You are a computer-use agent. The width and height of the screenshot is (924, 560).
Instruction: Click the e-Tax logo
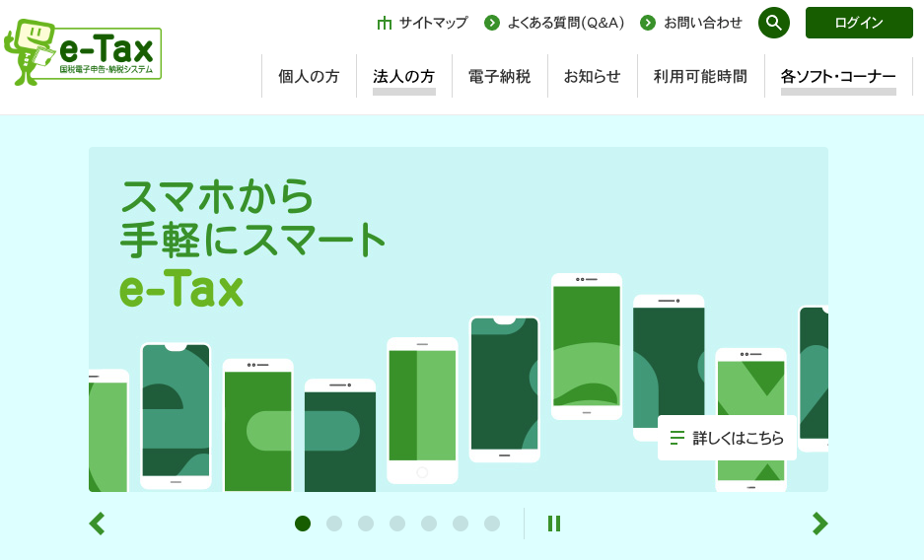click(83, 52)
